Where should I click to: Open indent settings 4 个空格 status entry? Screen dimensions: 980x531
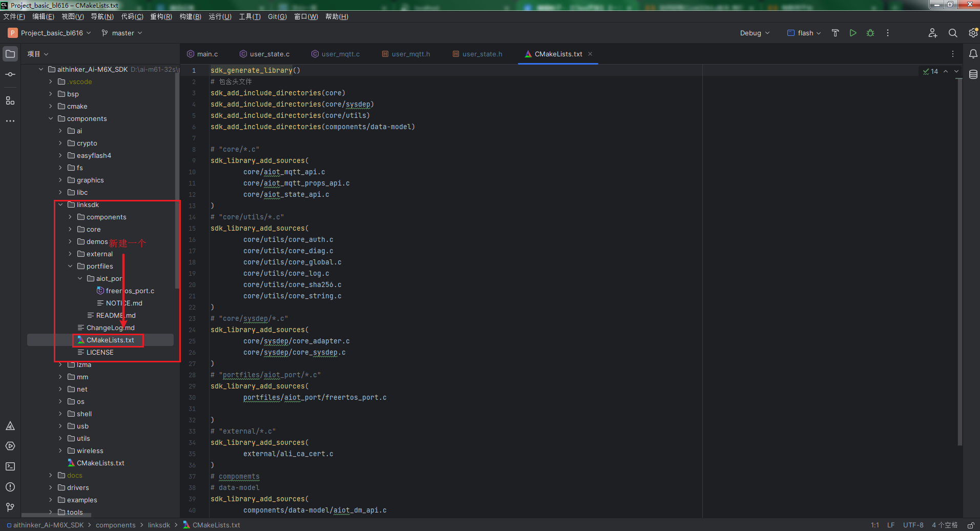point(945,525)
